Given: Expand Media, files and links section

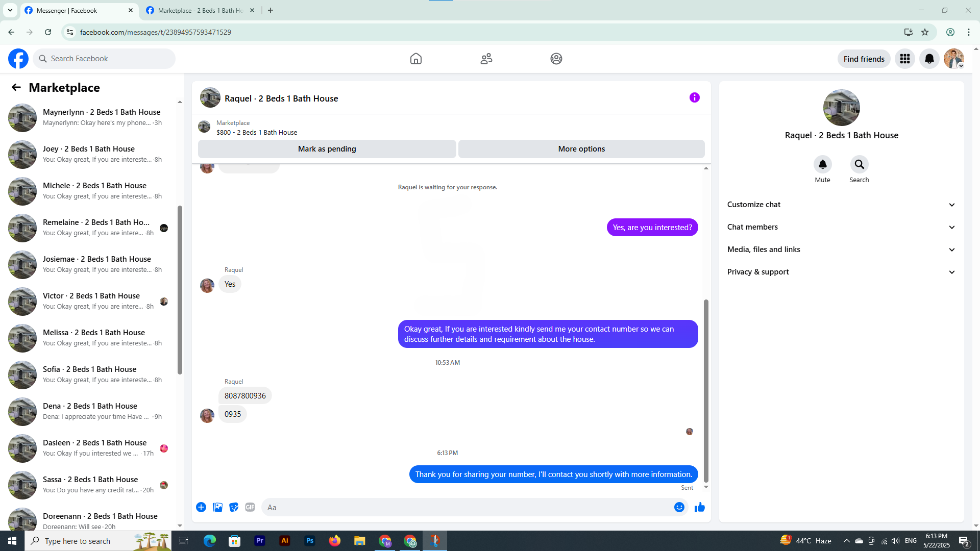Looking at the screenshot, I should coord(841,249).
